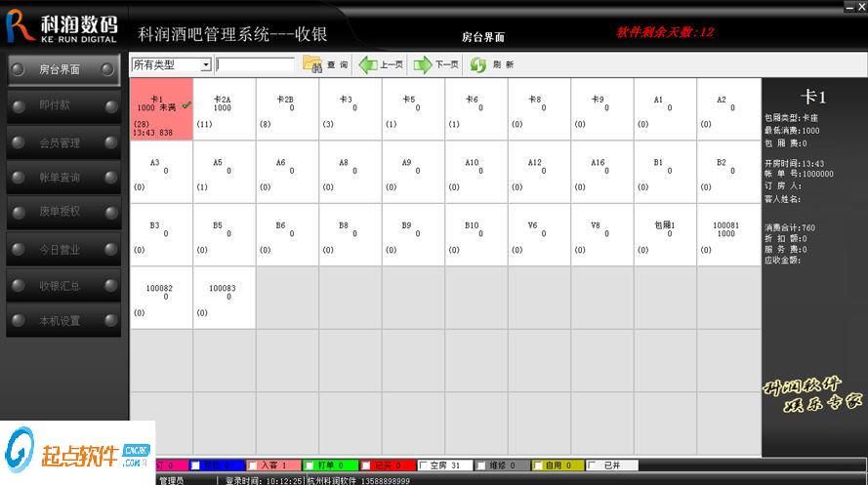Select room card 卡3
This screenshot has width=868, height=485.
(351, 109)
